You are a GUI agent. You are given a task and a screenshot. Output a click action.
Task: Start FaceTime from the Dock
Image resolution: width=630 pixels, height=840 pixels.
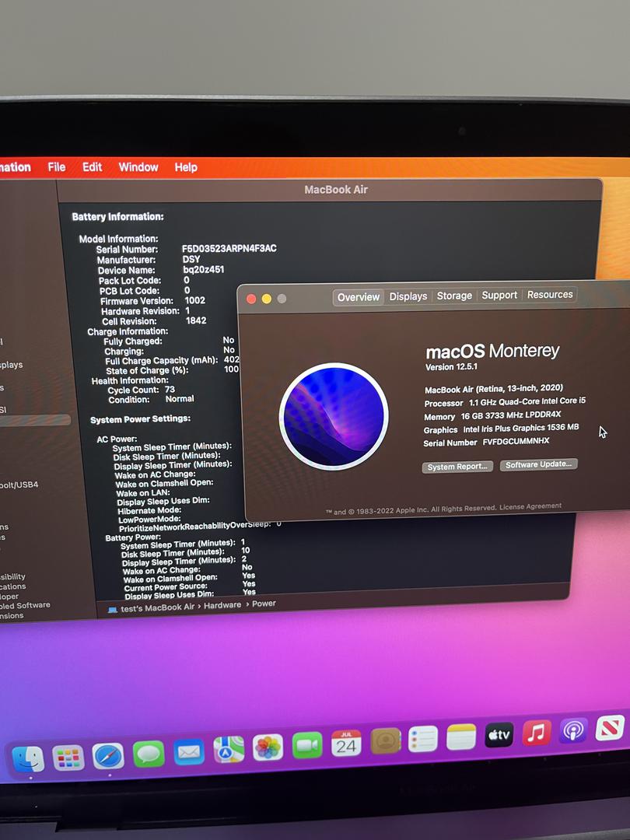coord(307,745)
